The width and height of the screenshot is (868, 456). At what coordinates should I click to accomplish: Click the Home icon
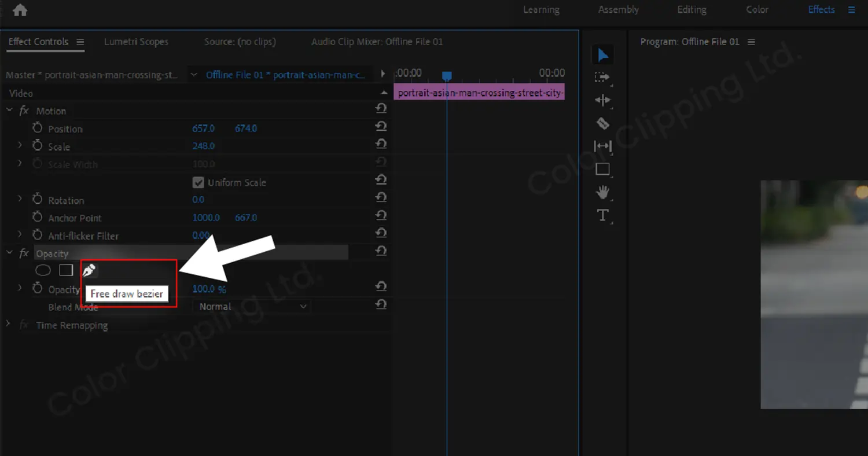pyautogui.click(x=20, y=10)
